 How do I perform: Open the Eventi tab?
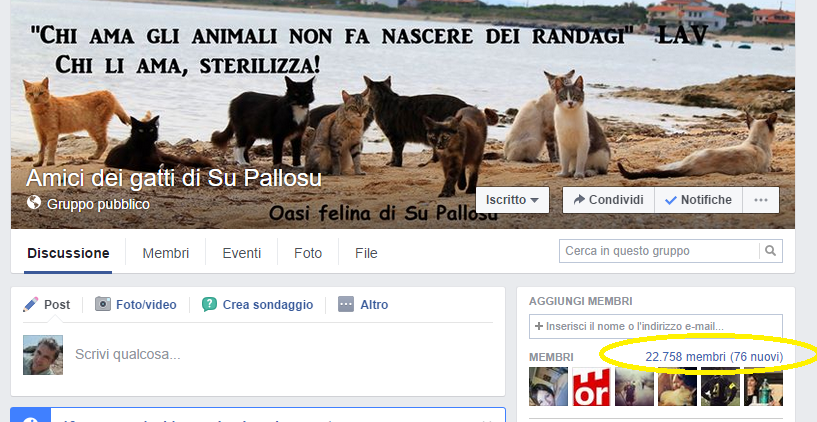click(242, 253)
